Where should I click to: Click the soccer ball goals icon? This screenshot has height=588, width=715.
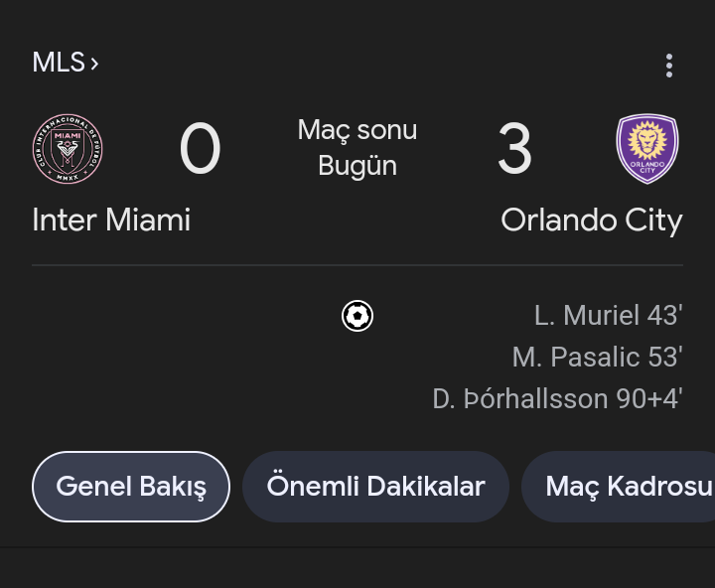(357, 316)
